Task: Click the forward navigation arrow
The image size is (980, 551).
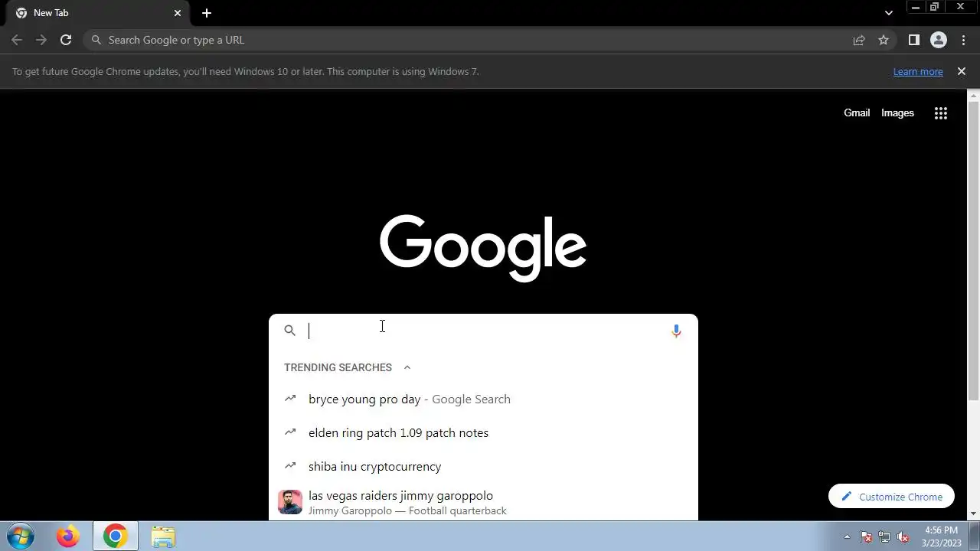Action: coord(41,40)
